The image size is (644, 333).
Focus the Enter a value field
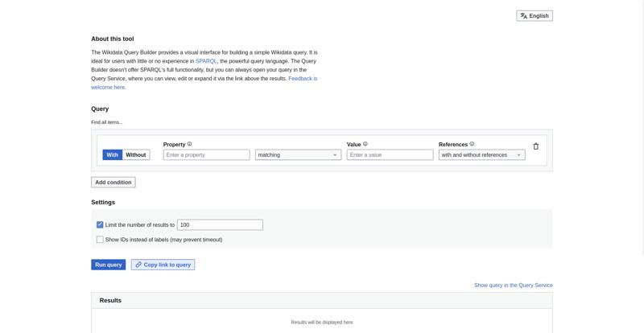pos(390,154)
